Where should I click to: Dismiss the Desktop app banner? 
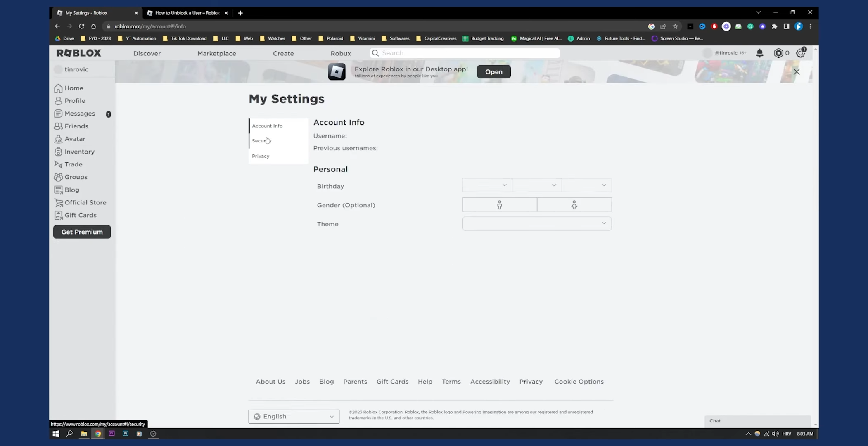[797, 72]
